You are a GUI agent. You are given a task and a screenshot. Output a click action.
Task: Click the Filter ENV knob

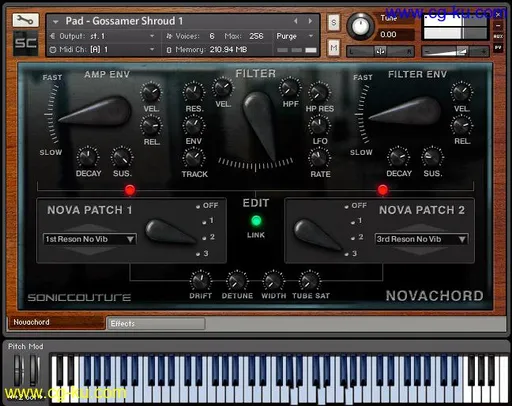click(194, 125)
